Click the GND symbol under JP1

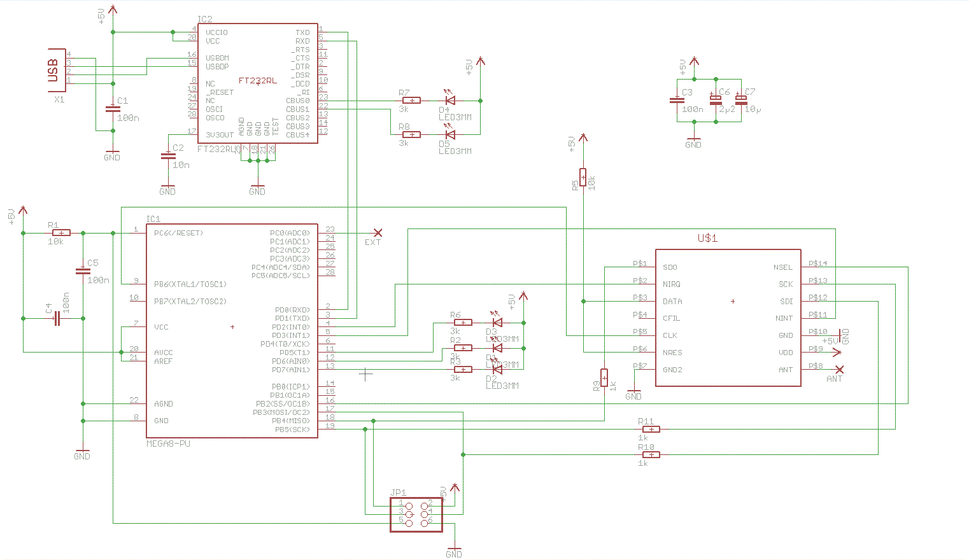pyautogui.click(x=454, y=552)
